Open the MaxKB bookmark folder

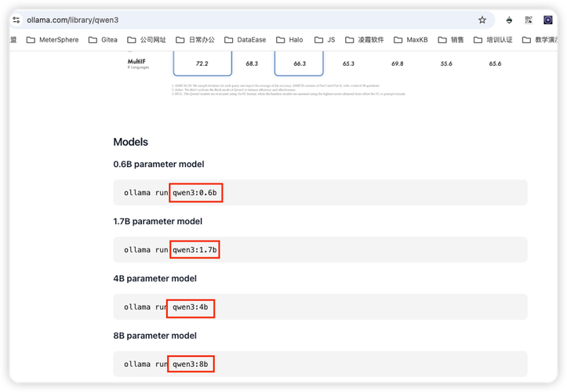click(x=410, y=39)
